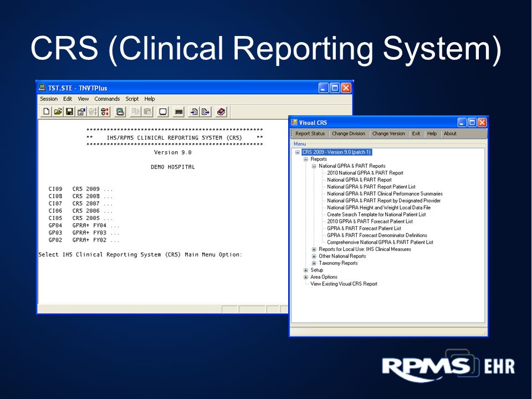Screen dimensions: 532x399
Task: Click Help in Visual CRS toolbar
Action: pyautogui.click(x=432, y=134)
